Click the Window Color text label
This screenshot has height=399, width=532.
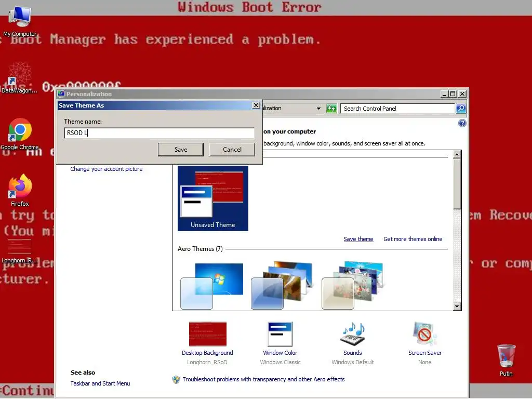point(280,353)
